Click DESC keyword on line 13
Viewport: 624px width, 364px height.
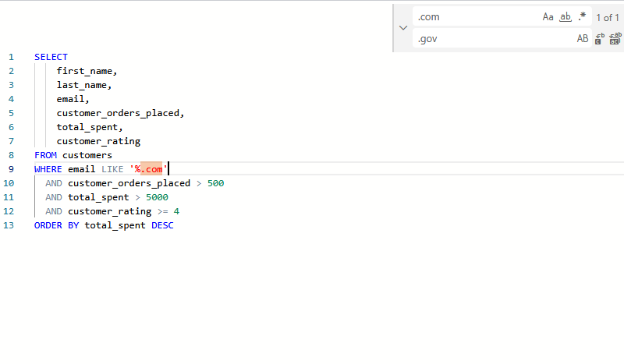[162, 225]
